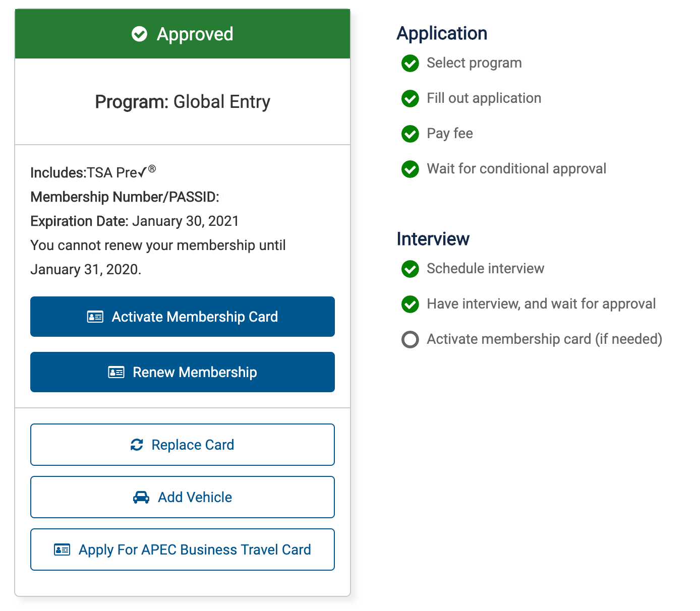Open Apply For APEC Business Travel Card

(x=183, y=549)
